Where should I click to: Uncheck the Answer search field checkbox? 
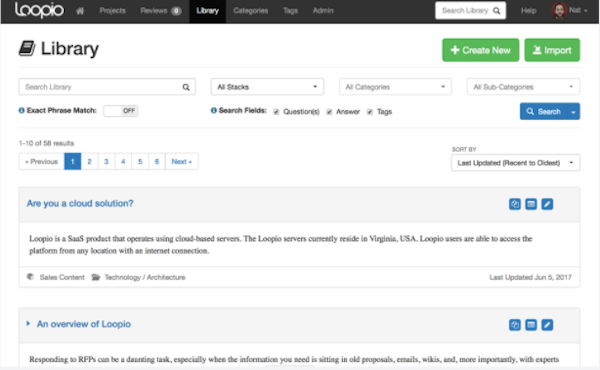tap(329, 112)
